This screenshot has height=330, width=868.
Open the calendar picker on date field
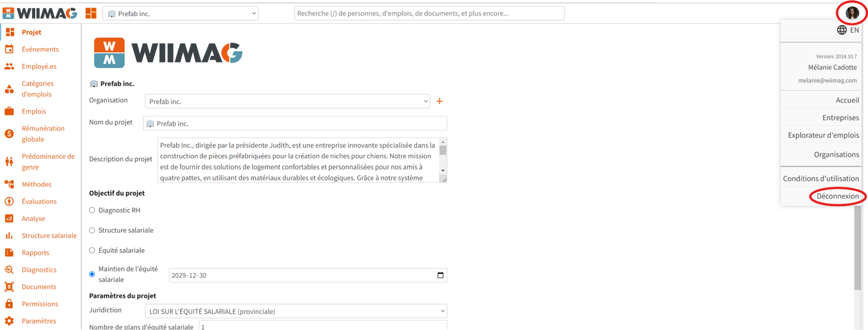(x=440, y=275)
